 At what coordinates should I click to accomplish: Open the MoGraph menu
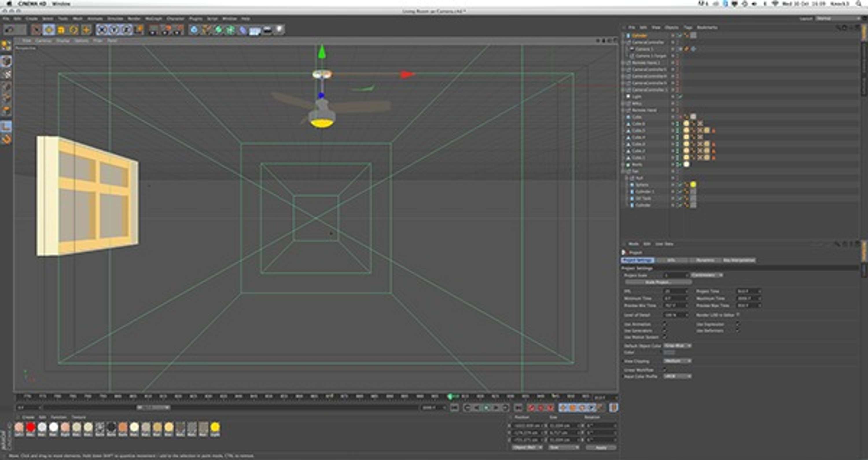click(153, 19)
